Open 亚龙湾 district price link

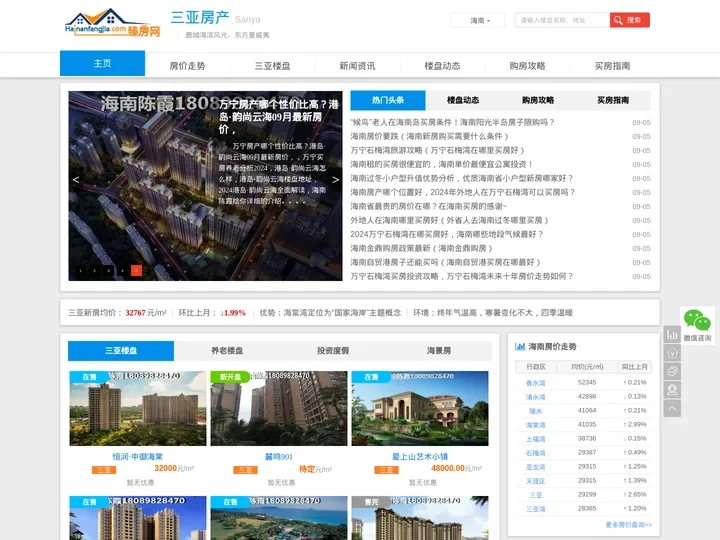pos(535,467)
